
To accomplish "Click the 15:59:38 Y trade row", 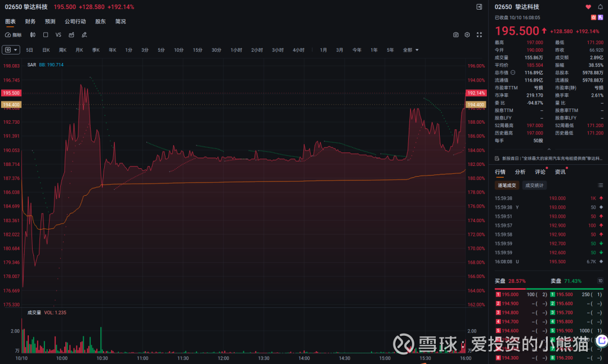I will tap(549, 208).
